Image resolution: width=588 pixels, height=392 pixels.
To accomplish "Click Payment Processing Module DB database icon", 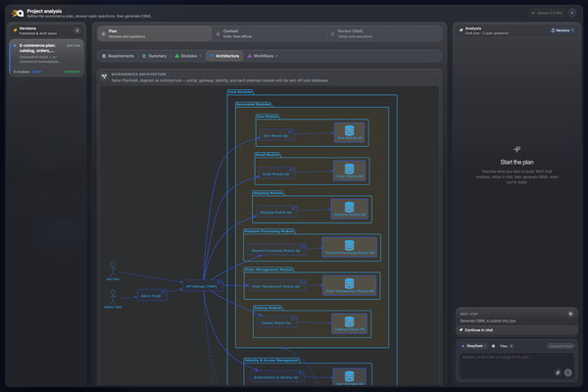I will point(350,247).
